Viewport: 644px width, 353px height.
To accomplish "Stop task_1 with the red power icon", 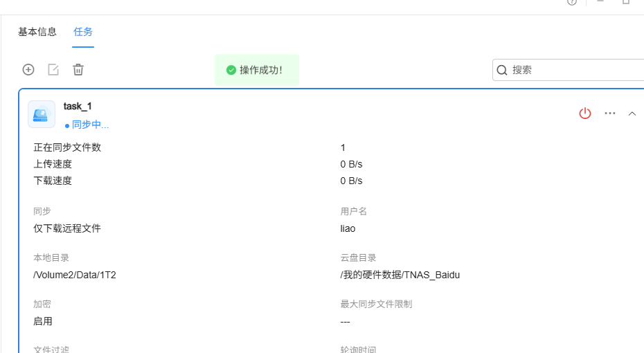I will pos(585,114).
